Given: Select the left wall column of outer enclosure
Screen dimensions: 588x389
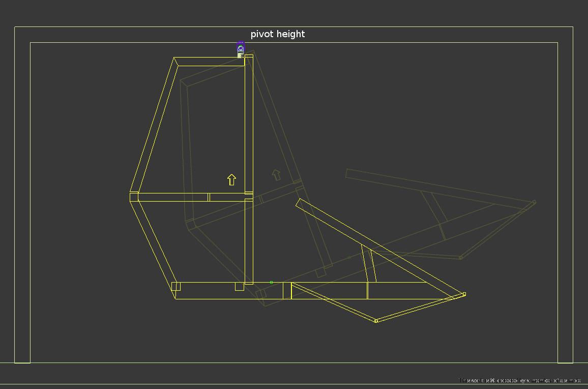Looking at the screenshot, I should point(22,204).
